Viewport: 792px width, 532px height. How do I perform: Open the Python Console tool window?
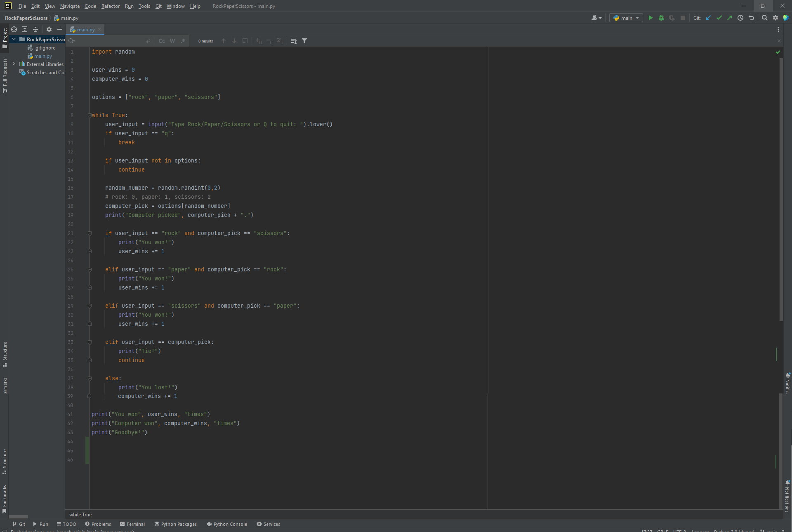(227, 524)
